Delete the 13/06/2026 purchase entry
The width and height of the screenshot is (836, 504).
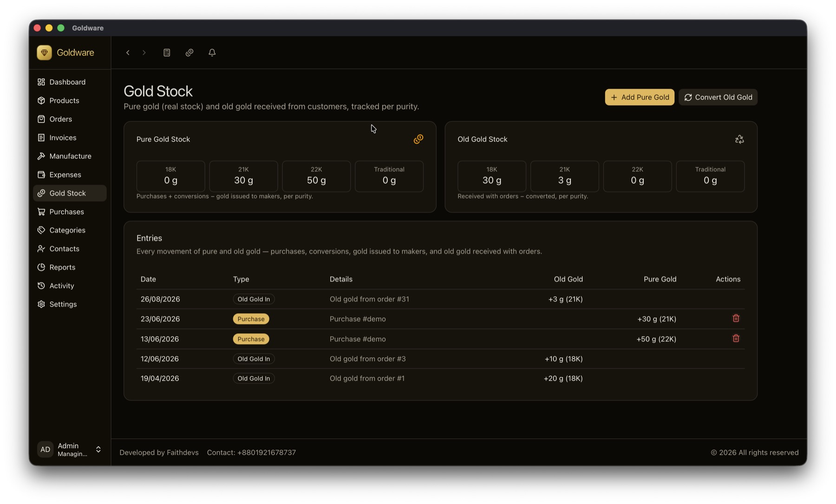(x=736, y=338)
